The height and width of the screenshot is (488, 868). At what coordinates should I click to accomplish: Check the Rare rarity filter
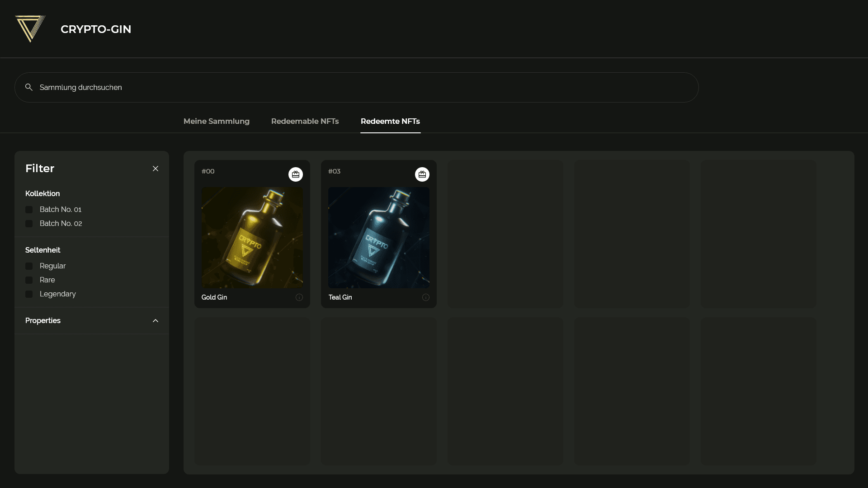[29, 280]
